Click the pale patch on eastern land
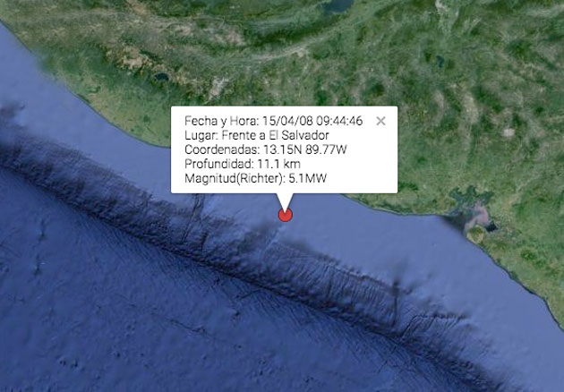 click(508, 132)
